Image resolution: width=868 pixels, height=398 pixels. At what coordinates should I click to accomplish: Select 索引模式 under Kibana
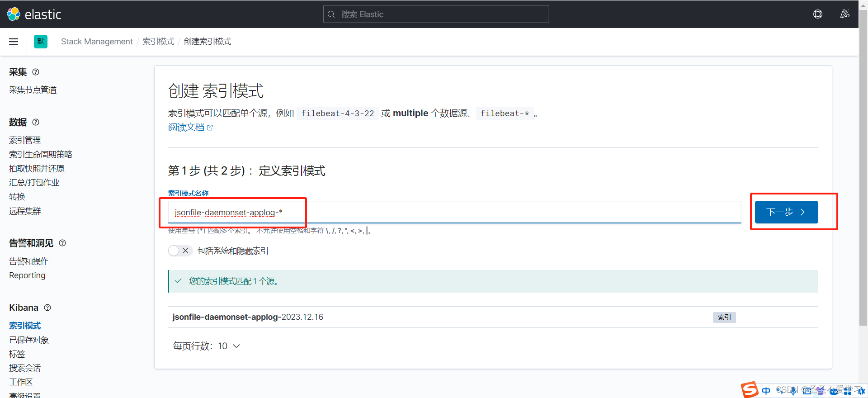coord(25,326)
